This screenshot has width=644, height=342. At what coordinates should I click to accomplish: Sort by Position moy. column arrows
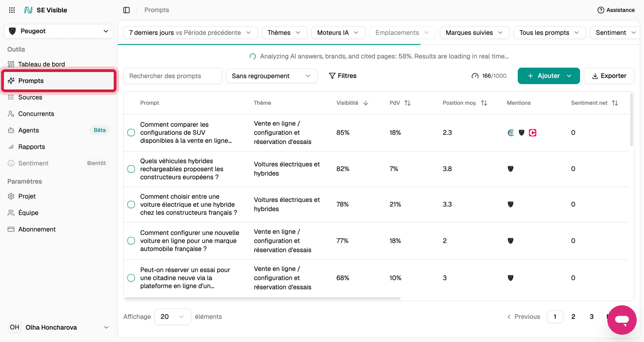pyautogui.click(x=484, y=103)
